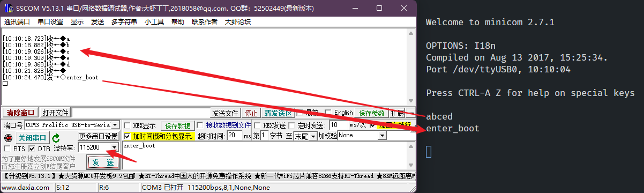Toggle the English checkbox

coord(328,113)
